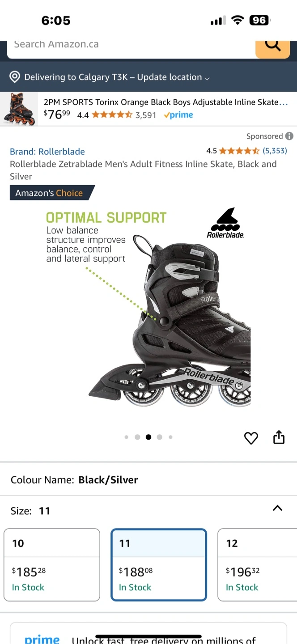297x644 pixels.
Task: Tap the orange search magnifier button
Action: pyautogui.click(x=272, y=47)
